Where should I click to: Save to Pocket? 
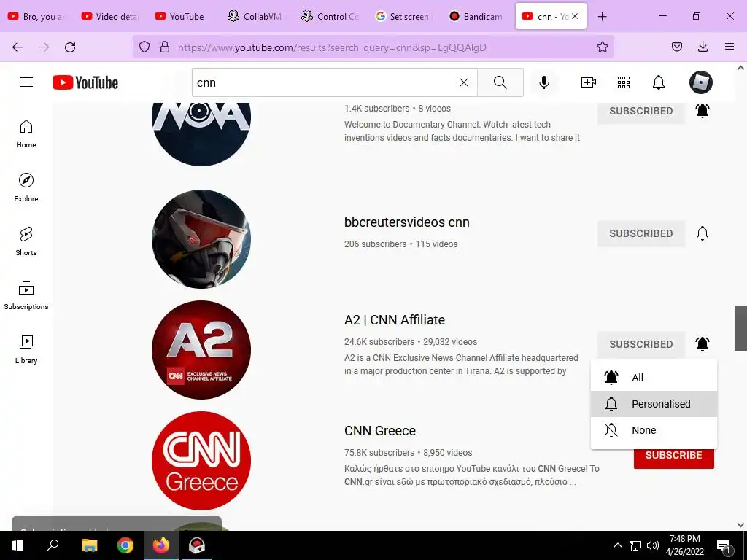[x=676, y=47]
